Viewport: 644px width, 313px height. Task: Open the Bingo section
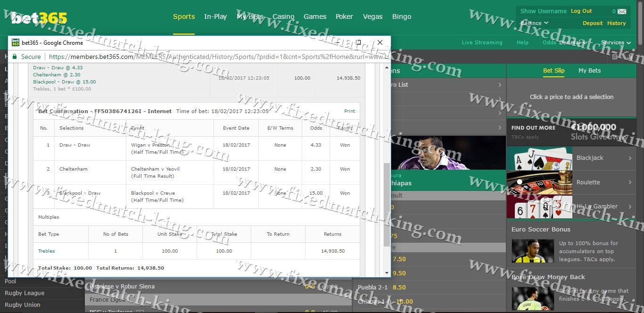tap(402, 16)
